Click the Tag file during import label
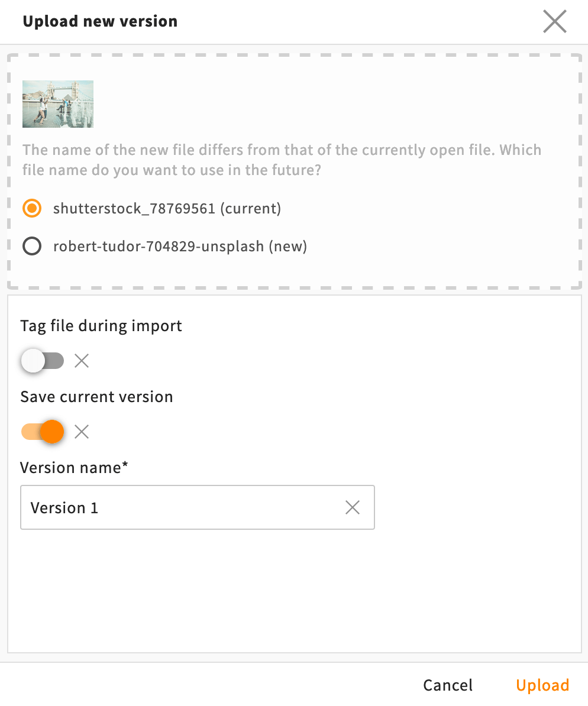Viewport: 588px width, 706px height. click(x=101, y=326)
